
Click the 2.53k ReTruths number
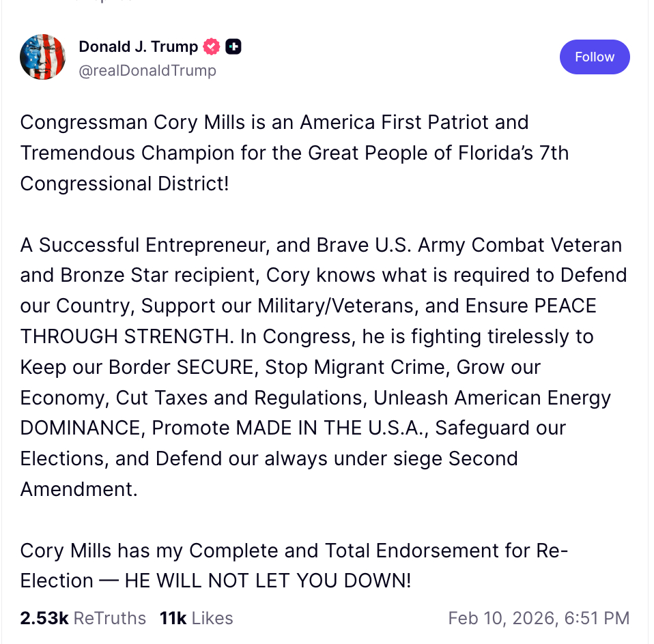[x=44, y=618]
